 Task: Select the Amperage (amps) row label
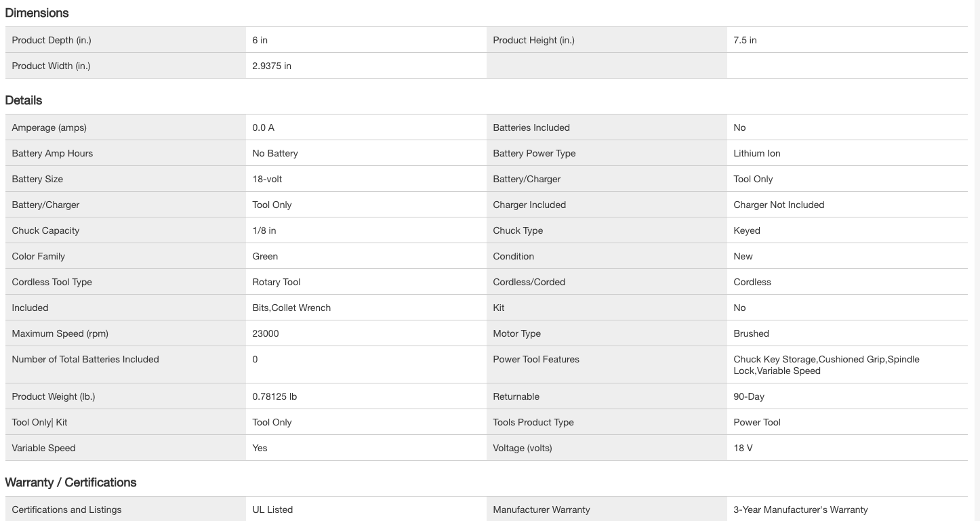49,127
